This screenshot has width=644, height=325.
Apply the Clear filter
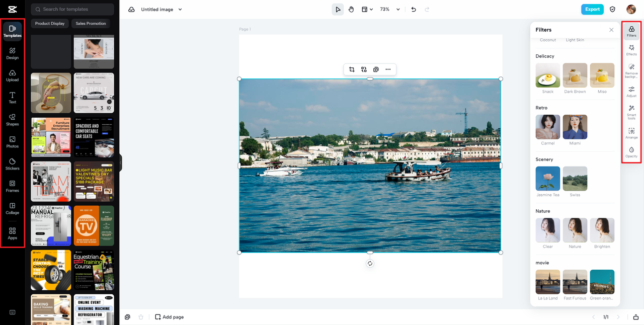(548, 230)
